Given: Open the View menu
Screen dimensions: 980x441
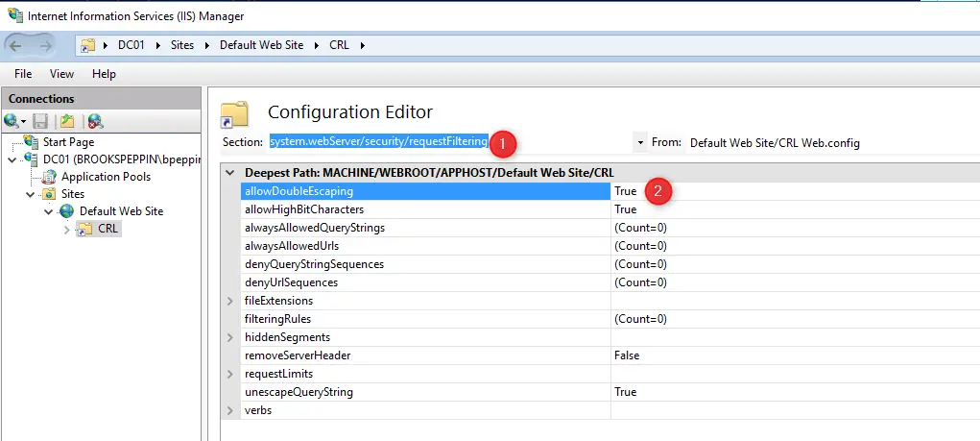Looking at the screenshot, I should coord(61,74).
